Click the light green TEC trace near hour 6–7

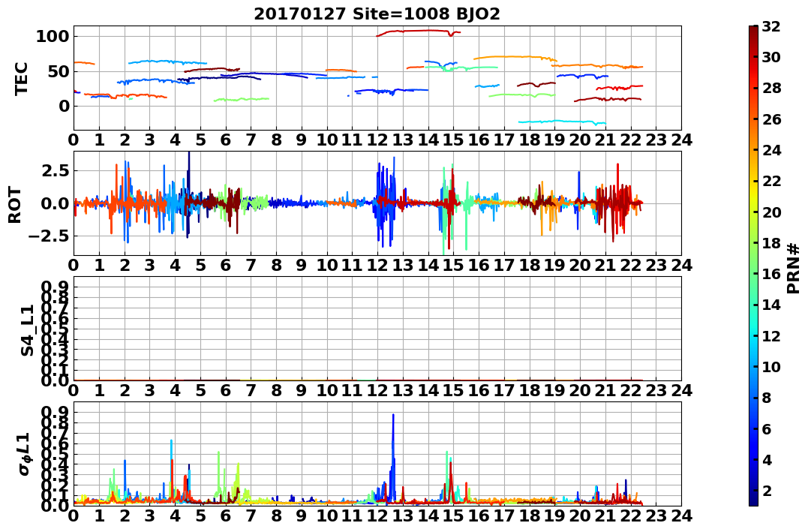click(241, 99)
